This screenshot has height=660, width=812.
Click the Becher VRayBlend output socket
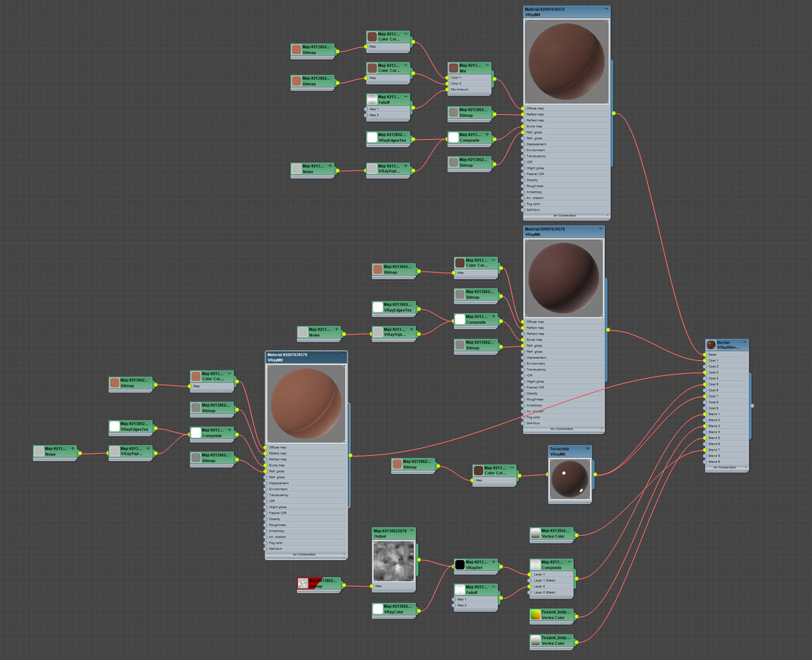(x=752, y=406)
